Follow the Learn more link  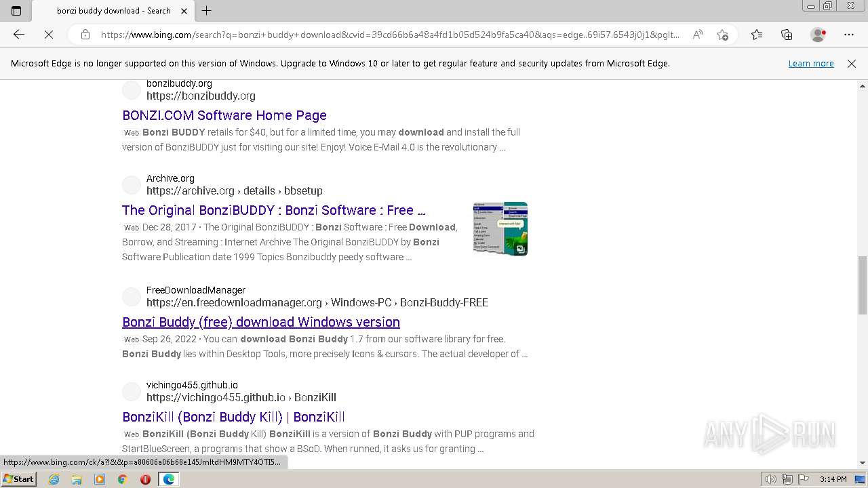[x=811, y=63]
